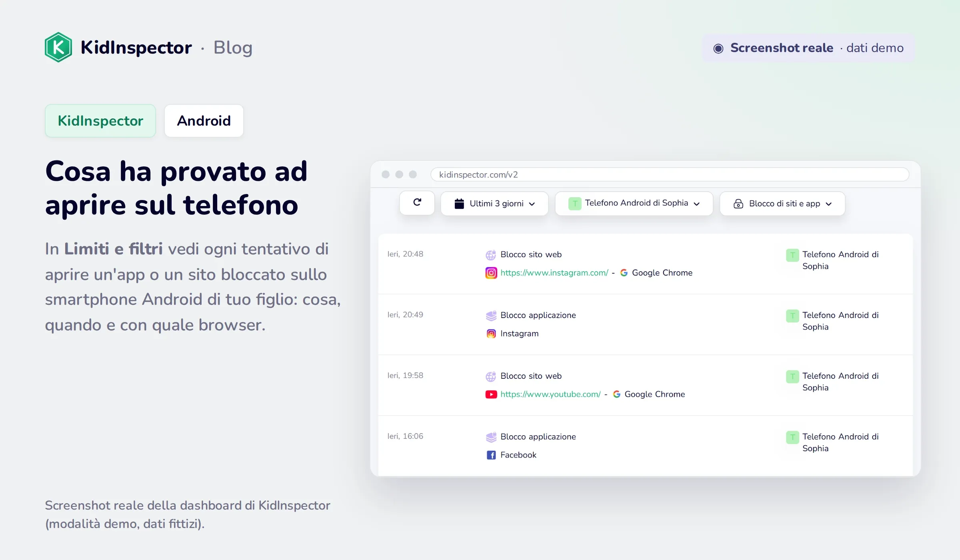
Task: Click the Blocco sito web label in the 20:48 row
Action: click(x=531, y=254)
